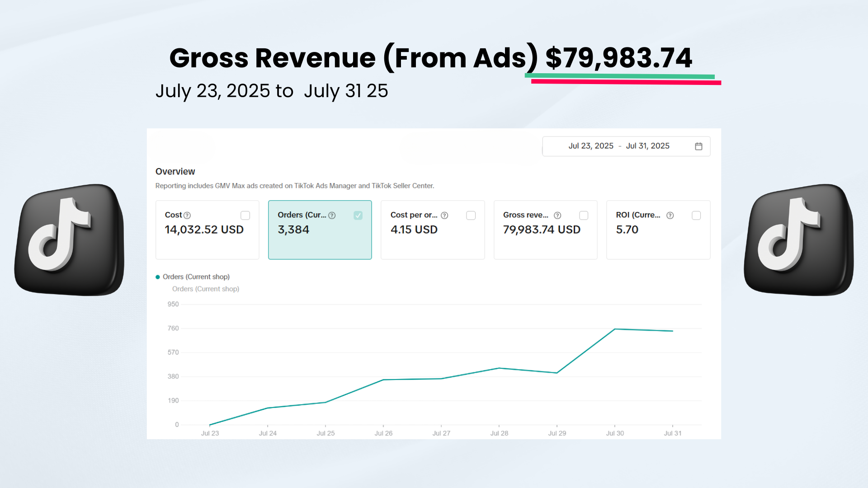Click the teal legend dot above the chart
The width and height of the screenshot is (868, 488).
tap(157, 277)
